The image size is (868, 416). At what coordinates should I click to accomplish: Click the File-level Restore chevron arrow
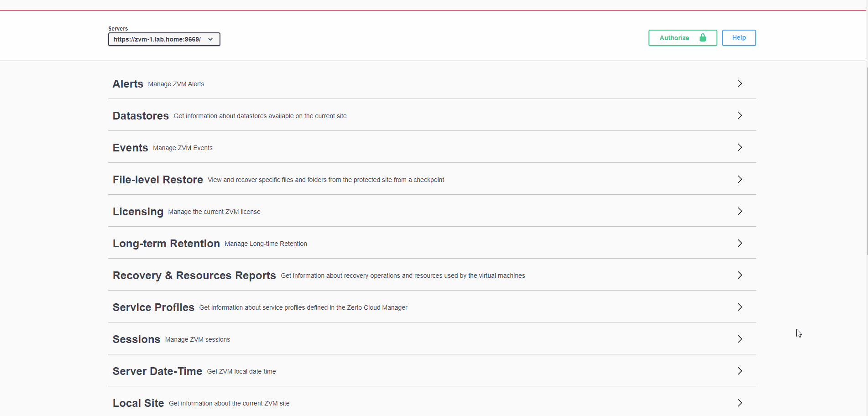pyautogui.click(x=739, y=180)
